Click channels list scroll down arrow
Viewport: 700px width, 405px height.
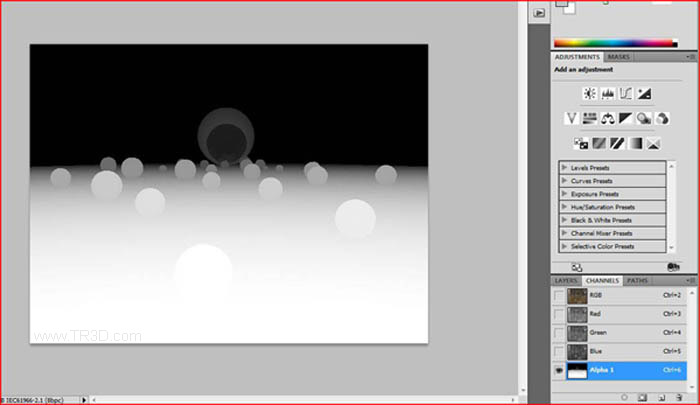click(x=692, y=387)
